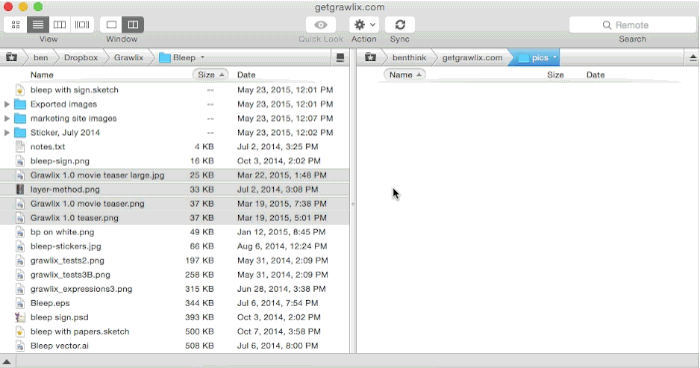Go to benthink breadcrumb
Viewport: 700px width, 368px height.
click(x=409, y=58)
